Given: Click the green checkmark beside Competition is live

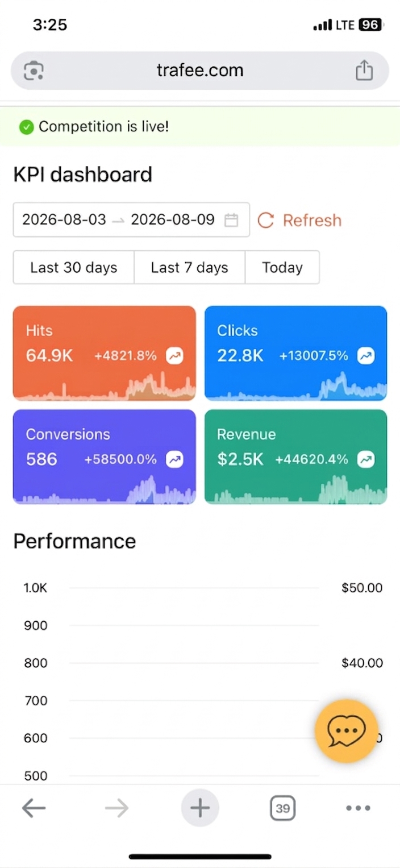Looking at the screenshot, I should (26, 127).
